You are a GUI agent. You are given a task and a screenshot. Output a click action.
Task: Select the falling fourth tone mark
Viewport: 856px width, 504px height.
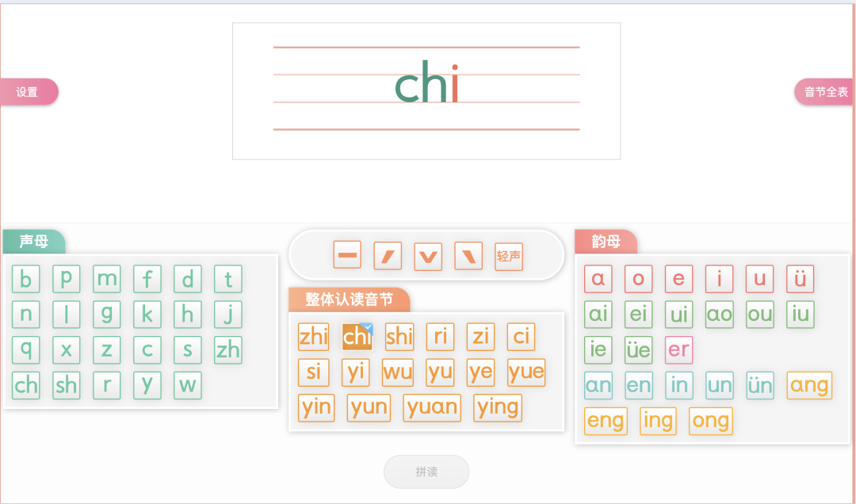468,254
